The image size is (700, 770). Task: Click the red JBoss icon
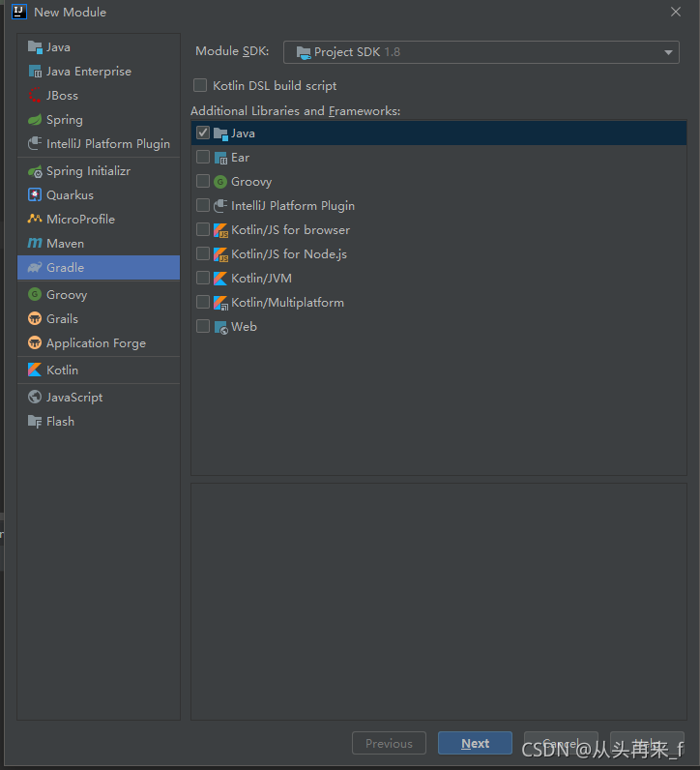coord(35,95)
